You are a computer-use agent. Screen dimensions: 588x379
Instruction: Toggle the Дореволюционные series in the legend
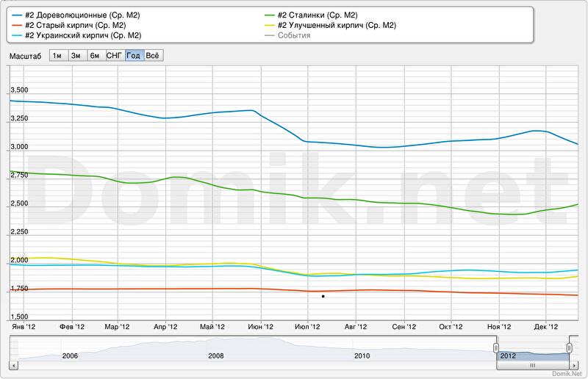click(x=82, y=15)
